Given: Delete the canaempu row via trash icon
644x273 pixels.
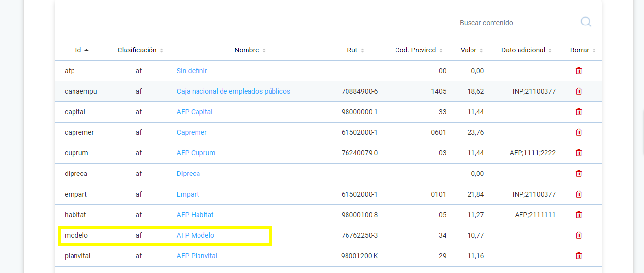Looking at the screenshot, I should click(579, 91).
